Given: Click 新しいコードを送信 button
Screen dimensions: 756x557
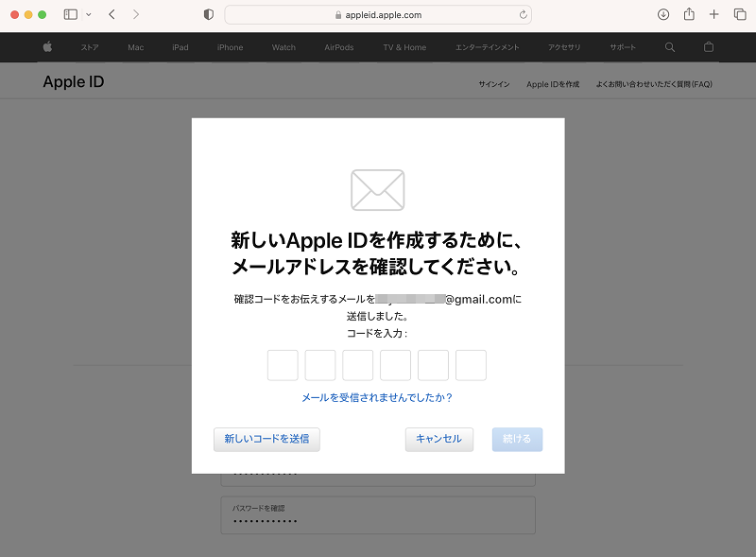Looking at the screenshot, I should pyautogui.click(x=266, y=439).
